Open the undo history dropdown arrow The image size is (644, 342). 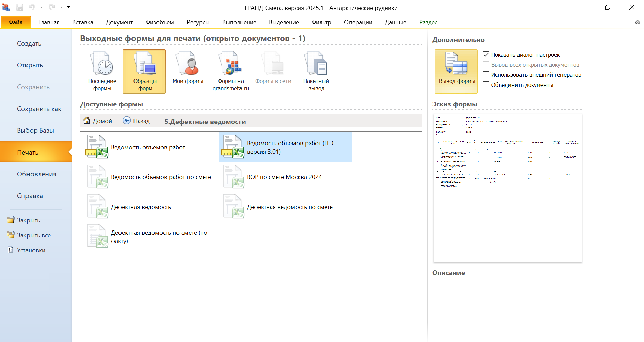click(x=42, y=7)
